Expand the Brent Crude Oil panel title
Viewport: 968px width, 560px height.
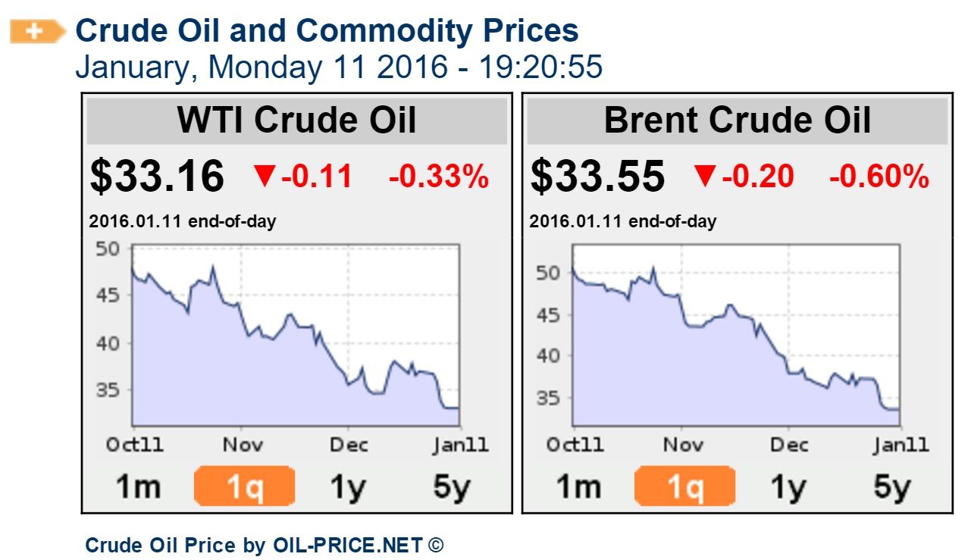736,120
